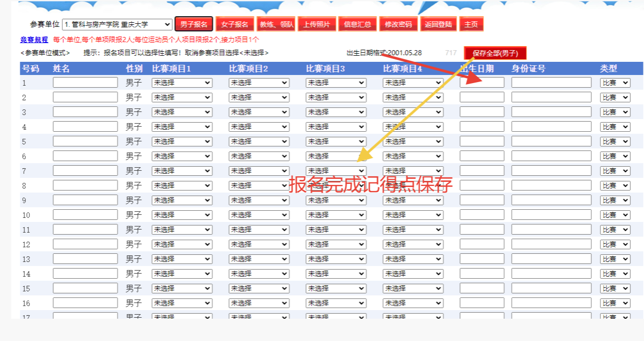
Task: Click the 姓名 field in row 1
Action: point(85,83)
